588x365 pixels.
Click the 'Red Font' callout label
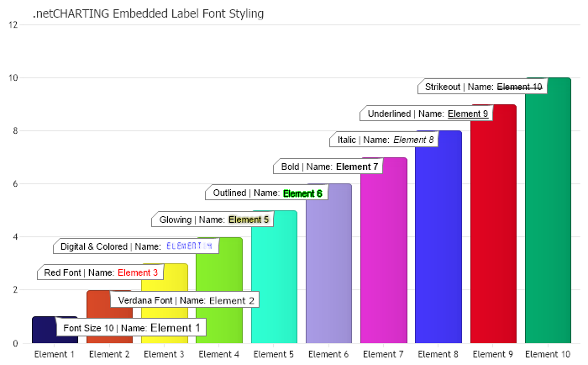pyautogui.click(x=101, y=272)
